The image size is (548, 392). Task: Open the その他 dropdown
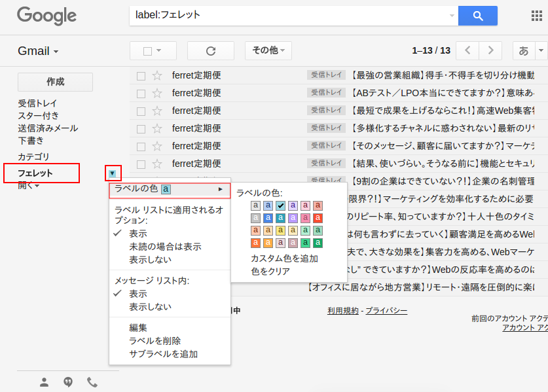(x=268, y=50)
